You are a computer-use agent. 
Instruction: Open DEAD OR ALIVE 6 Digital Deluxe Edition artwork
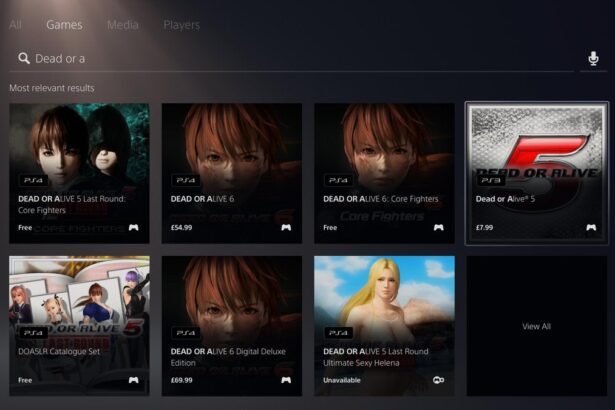click(232, 326)
